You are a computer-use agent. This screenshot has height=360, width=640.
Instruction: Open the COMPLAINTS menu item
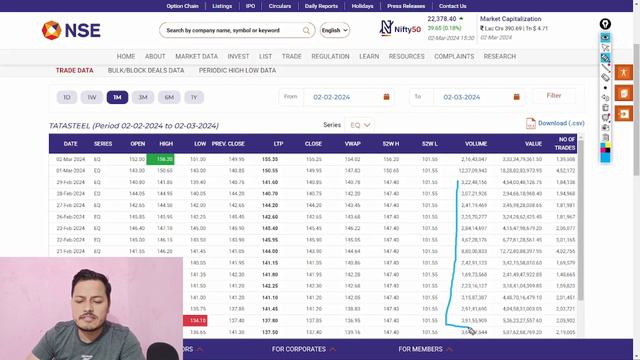(454, 56)
